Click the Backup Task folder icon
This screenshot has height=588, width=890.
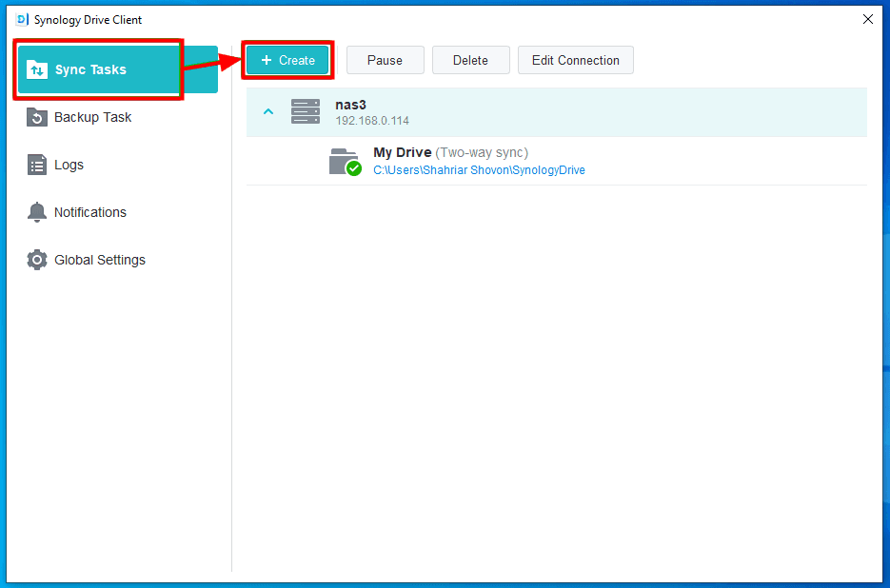click(37, 117)
